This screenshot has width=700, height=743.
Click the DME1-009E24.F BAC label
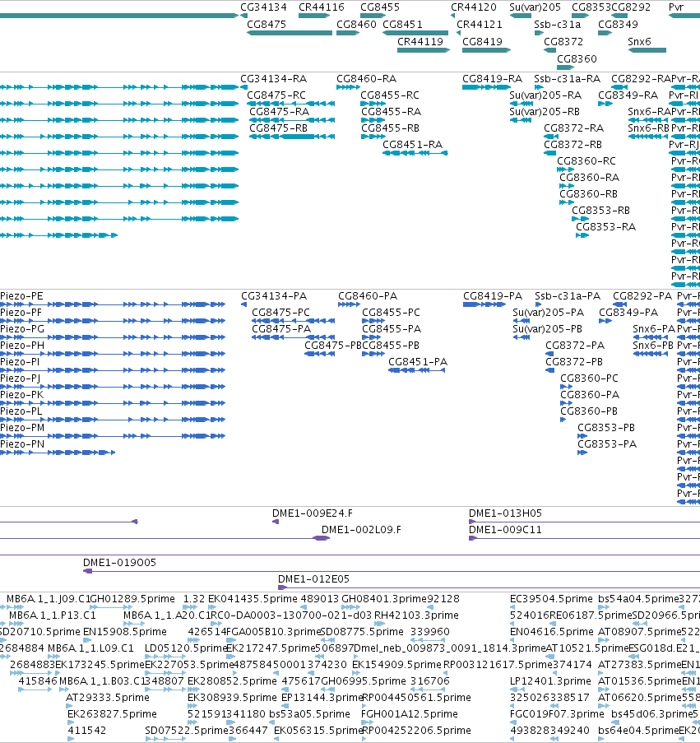click(313, 513)
